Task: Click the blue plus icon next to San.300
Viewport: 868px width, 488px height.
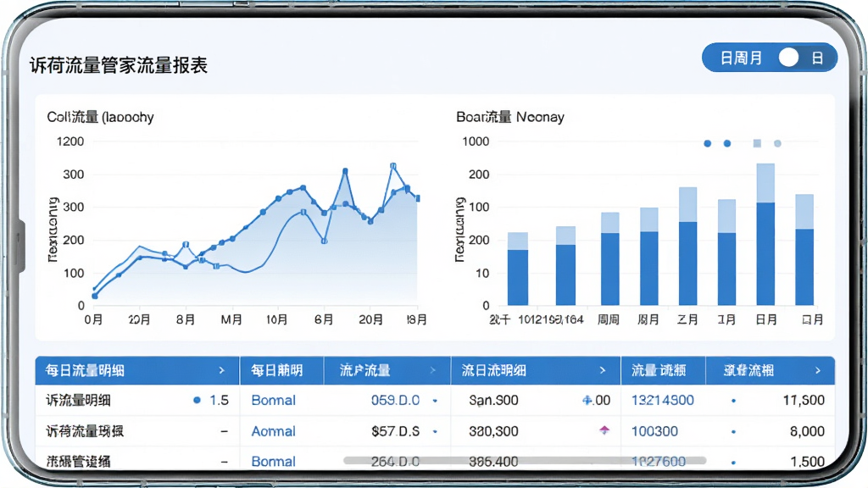Action: [x=587, y=400]
